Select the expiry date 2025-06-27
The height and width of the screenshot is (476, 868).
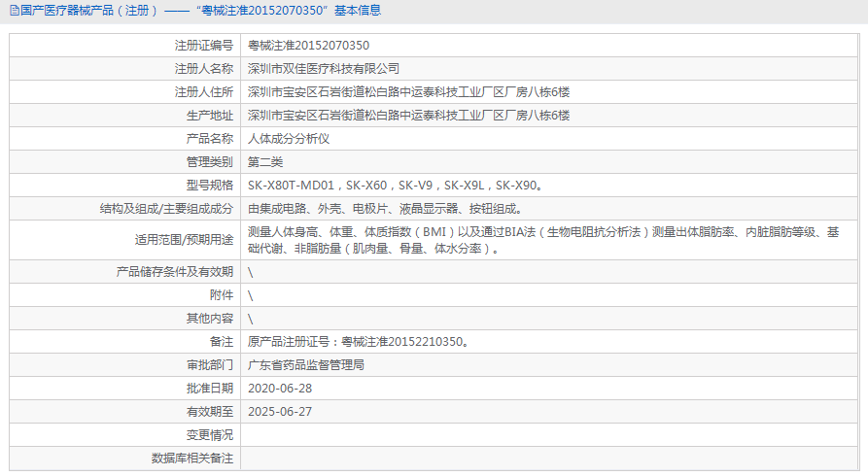280,412
